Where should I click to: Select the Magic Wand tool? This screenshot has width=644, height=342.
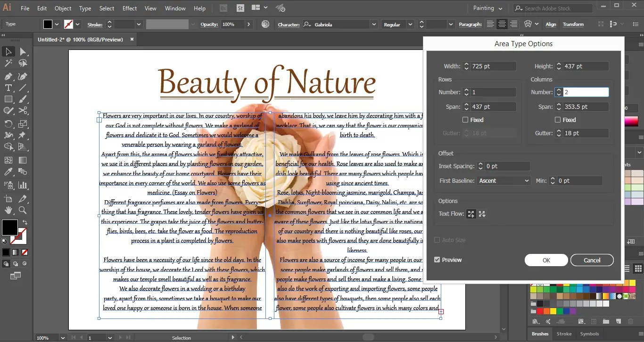(x=8, y=63)
